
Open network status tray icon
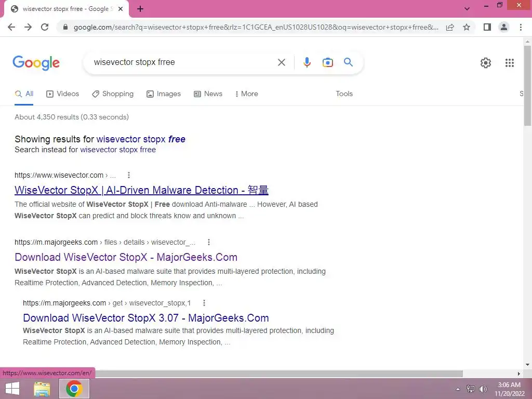pos(471,389)
